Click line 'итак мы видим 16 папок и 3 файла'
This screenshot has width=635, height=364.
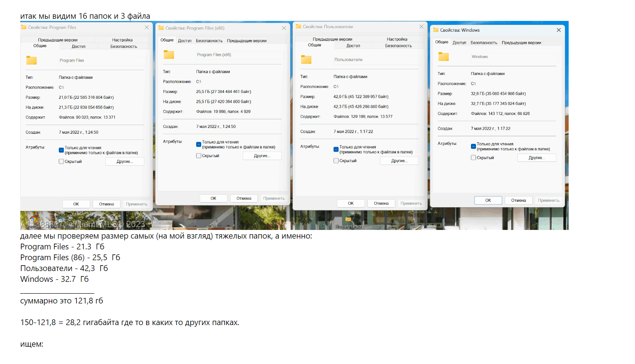coord(85,16)
